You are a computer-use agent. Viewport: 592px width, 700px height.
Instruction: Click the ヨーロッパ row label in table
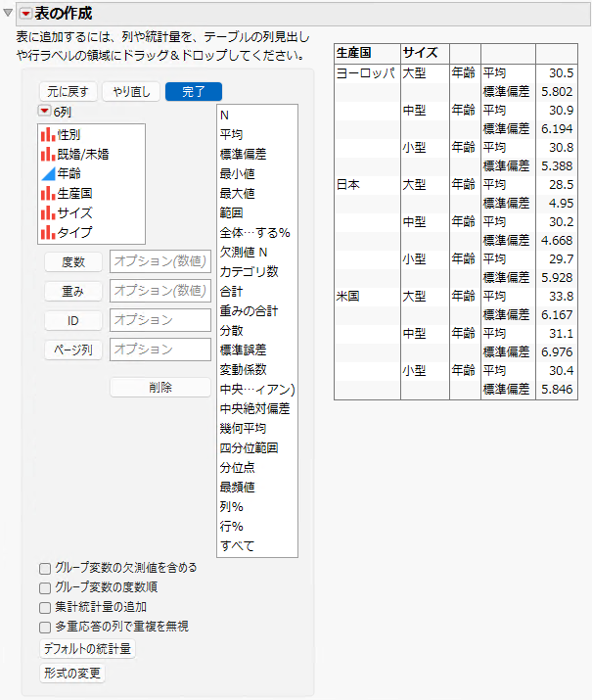coord(366,72)
